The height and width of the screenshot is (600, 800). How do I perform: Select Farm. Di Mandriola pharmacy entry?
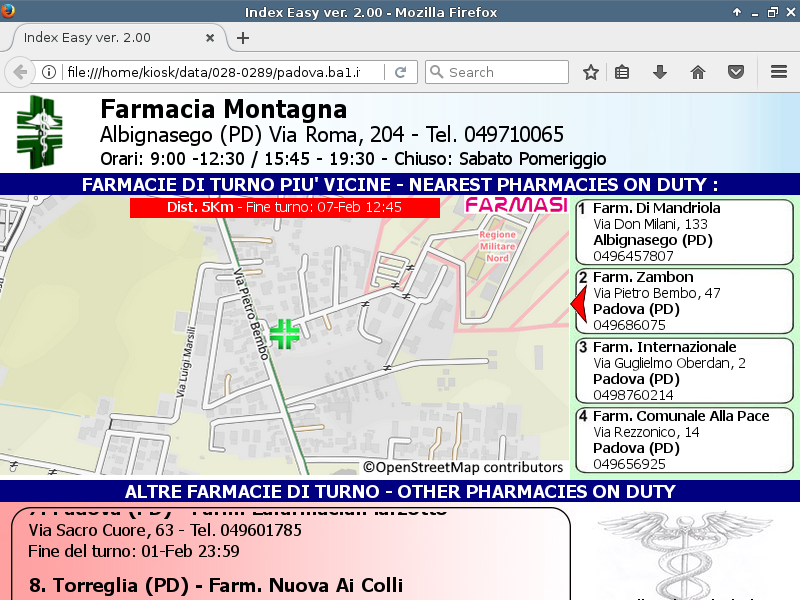(x=684, y=232)
